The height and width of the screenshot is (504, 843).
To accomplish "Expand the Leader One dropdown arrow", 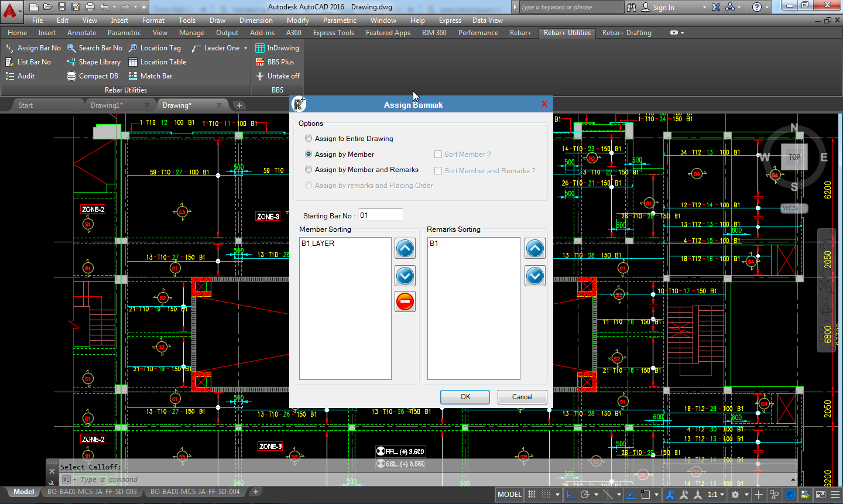I will (246, 48).
